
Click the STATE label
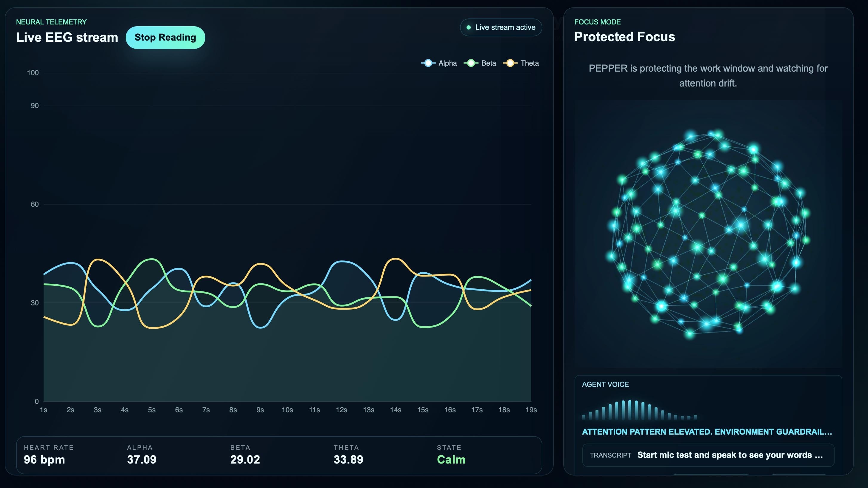[x=449, y=448]
